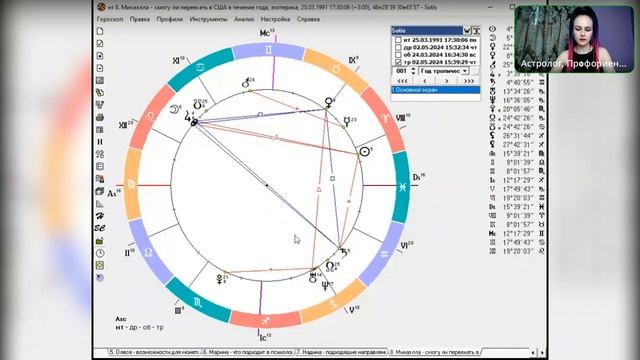Open the Справка menu
640x360 pixels.
click(308, 19)
